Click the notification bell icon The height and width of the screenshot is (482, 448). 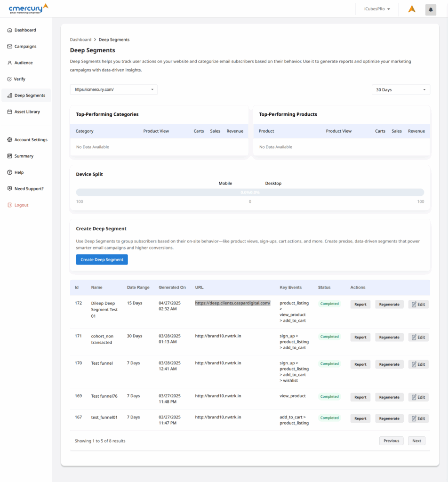tap(431, 9)
